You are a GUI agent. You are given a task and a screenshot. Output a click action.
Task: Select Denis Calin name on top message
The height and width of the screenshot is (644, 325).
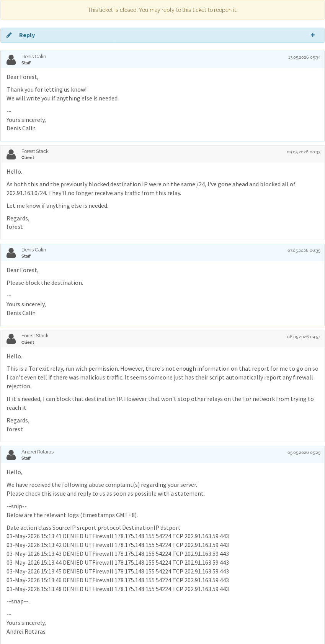click(x=34, y=57)
